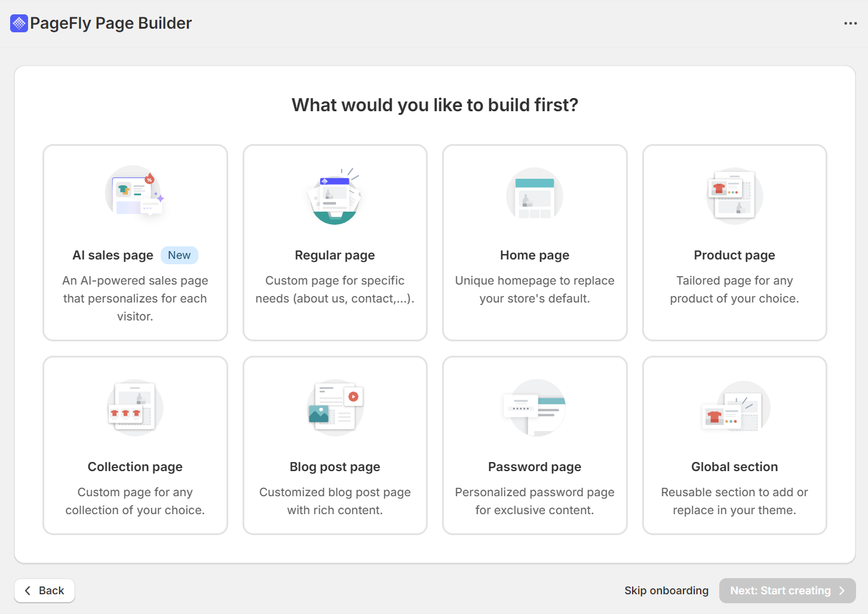
Task: Select the Home page illustration icon
Action: point(534,194)
